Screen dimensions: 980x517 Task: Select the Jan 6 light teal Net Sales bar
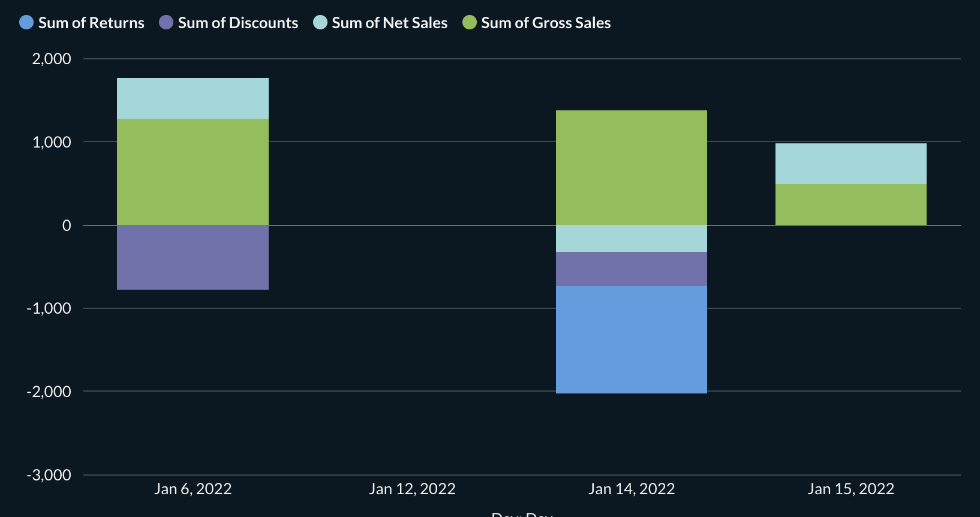point(193,98)
